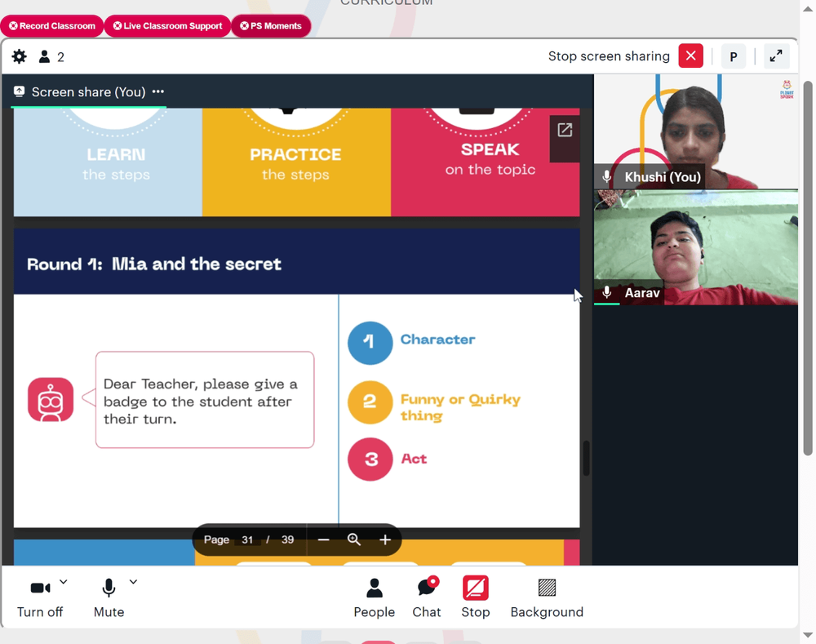The width and height of the screenshot is (816, 644).
Task: Turn off the camera
Action: coord(40,597)
